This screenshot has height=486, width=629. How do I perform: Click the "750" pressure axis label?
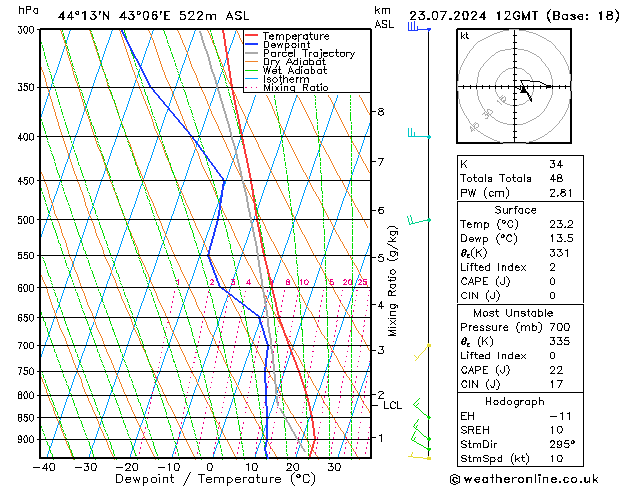click(28, 371)
